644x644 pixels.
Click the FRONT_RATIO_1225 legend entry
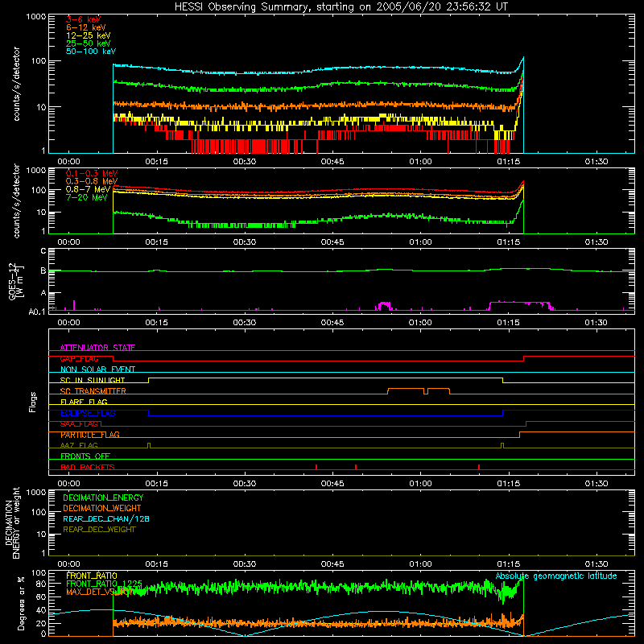click(104, 584)
